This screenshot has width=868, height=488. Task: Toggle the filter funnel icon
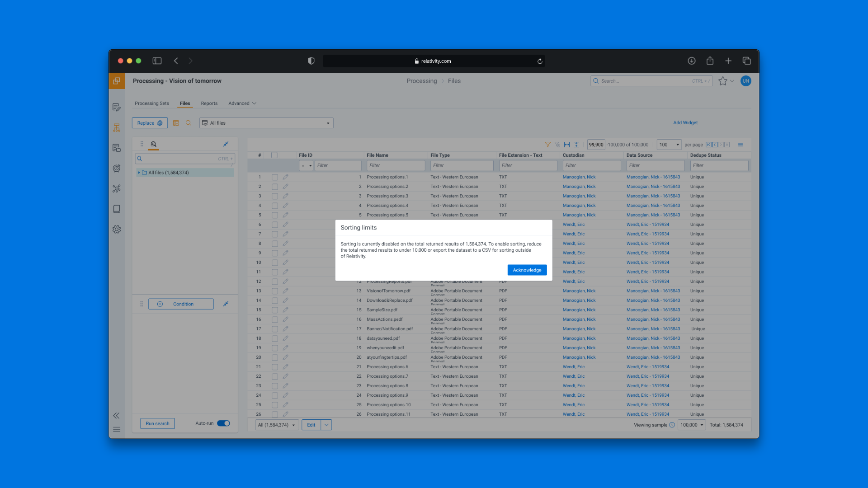pos(547,145)
